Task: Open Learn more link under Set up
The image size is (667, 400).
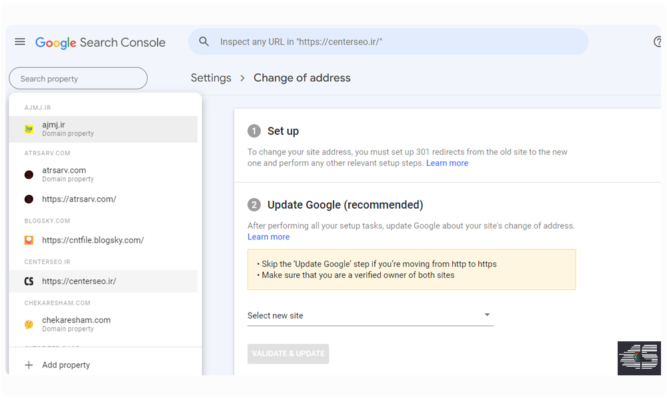Action: (x=447, y=163)
